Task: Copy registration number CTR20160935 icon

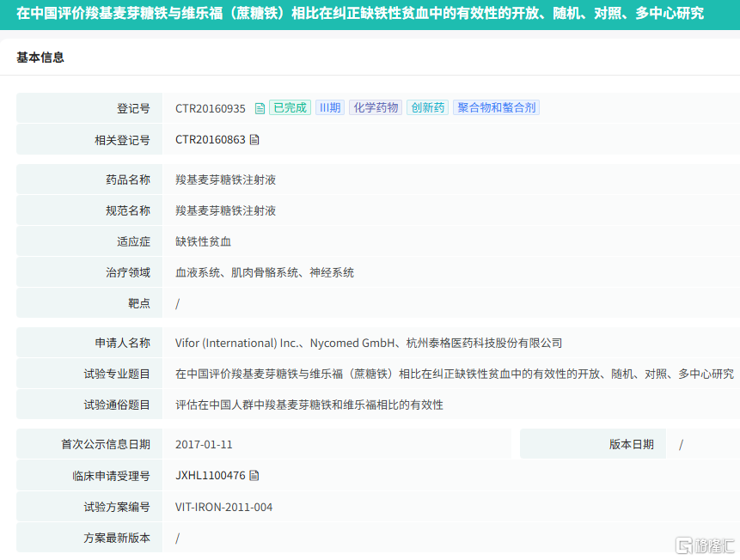Action: point(260,108)
